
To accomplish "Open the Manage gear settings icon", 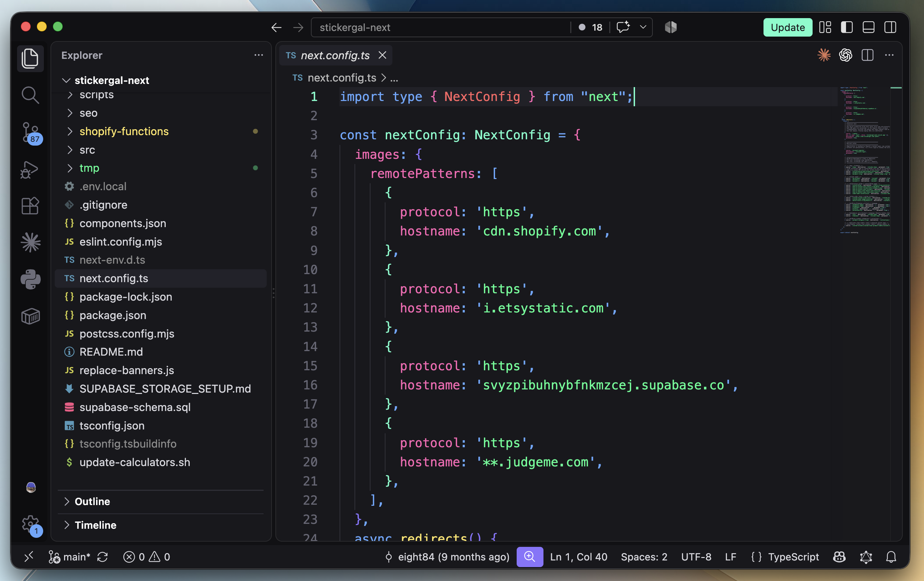I will click(x=31, y=525).
